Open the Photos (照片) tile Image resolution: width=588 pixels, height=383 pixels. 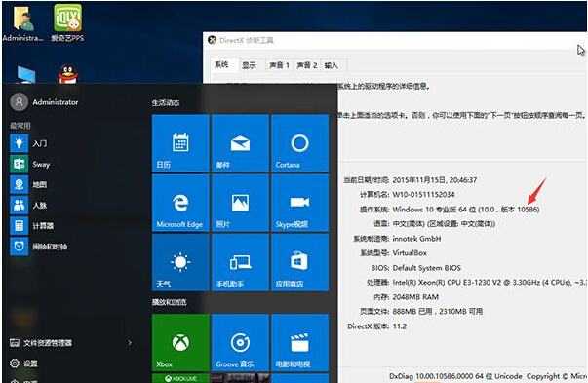[240, 203]
